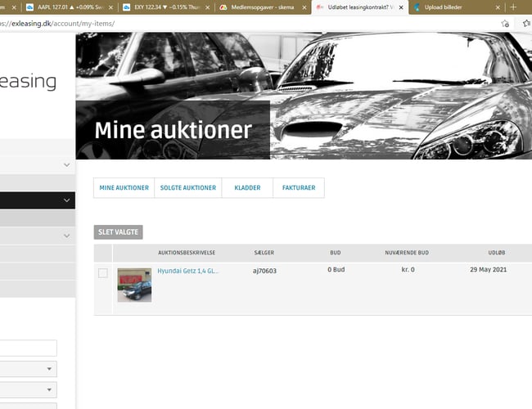
Task: Click the Hyundai Getz car thumbnail
Action: coord(134,285)
